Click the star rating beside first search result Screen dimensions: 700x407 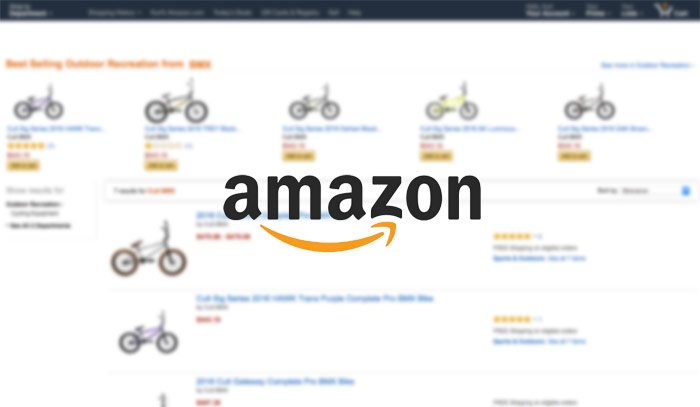tap(512, 236)
